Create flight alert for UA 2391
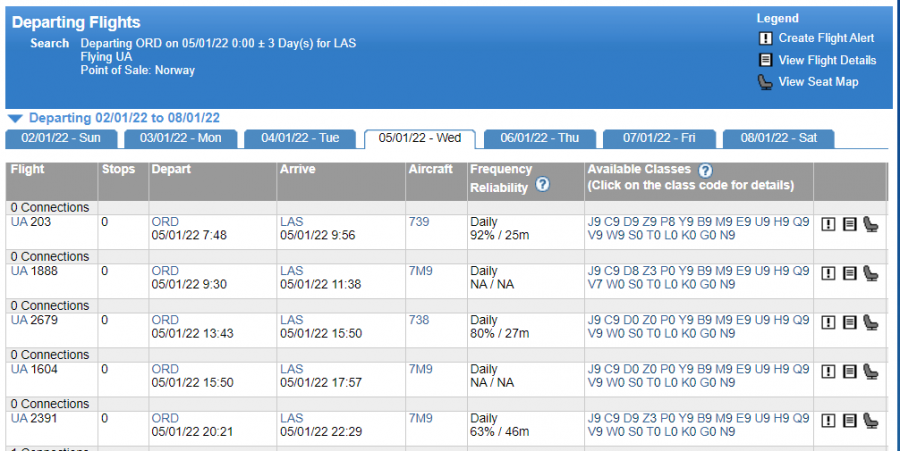This screenshot has height=451, width=900. [x=828, y=421]
